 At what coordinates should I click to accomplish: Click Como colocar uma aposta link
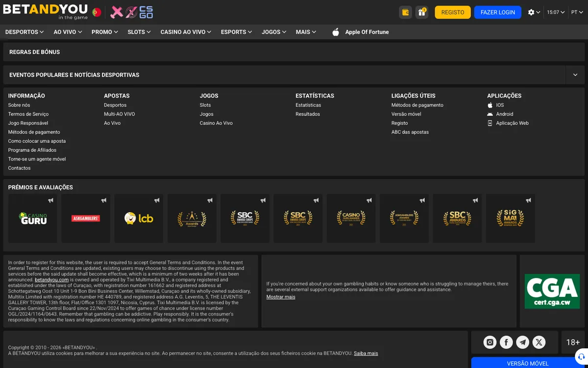pos(37,141)
